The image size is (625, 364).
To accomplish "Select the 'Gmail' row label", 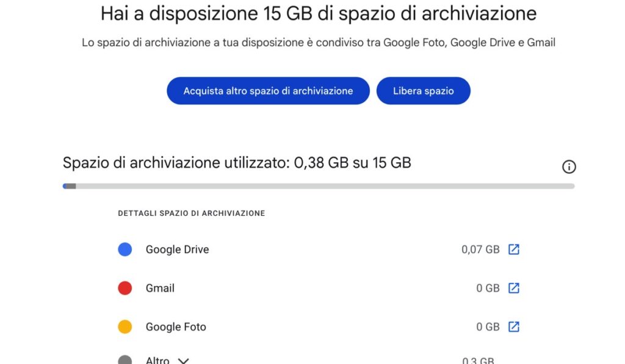I will click(x=161, y=288).
